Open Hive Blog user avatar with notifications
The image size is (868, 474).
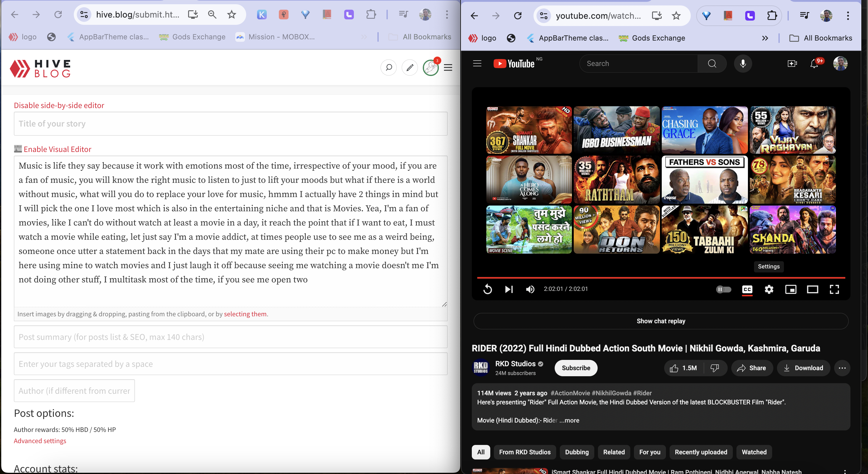[x=431, y=67]
